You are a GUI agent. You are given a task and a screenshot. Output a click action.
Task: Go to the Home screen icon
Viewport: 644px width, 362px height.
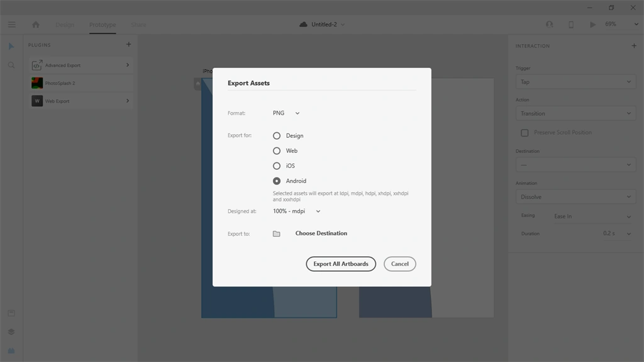click(36, 25)
